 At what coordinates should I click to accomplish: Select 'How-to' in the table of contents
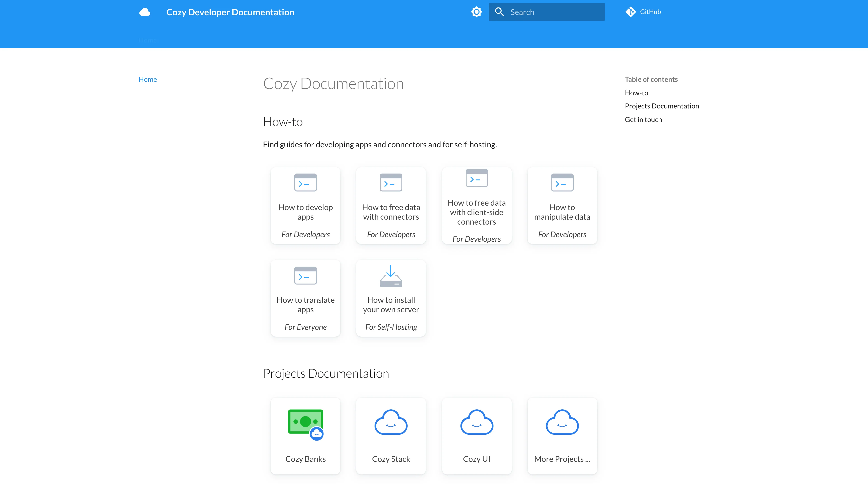pyautogui.click(x=637, y=93)
